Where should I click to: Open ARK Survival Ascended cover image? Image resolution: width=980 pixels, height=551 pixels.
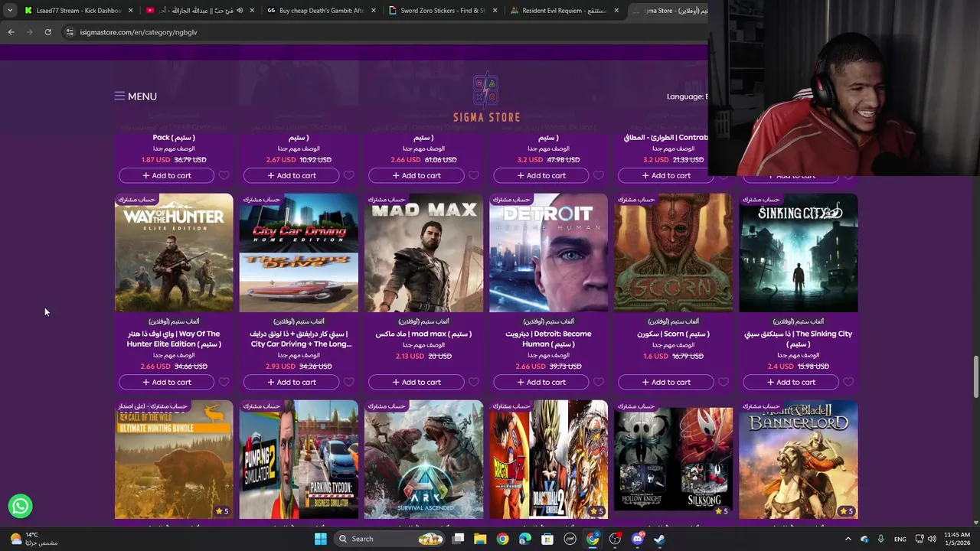click(423, 459)
